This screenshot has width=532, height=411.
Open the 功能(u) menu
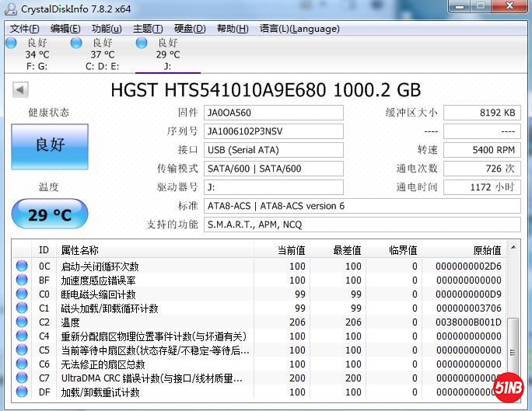click(107, 29)
